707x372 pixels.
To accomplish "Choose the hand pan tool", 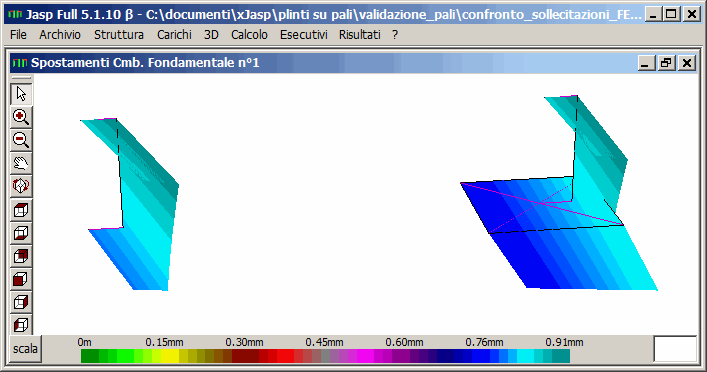I will coord(21,163).
